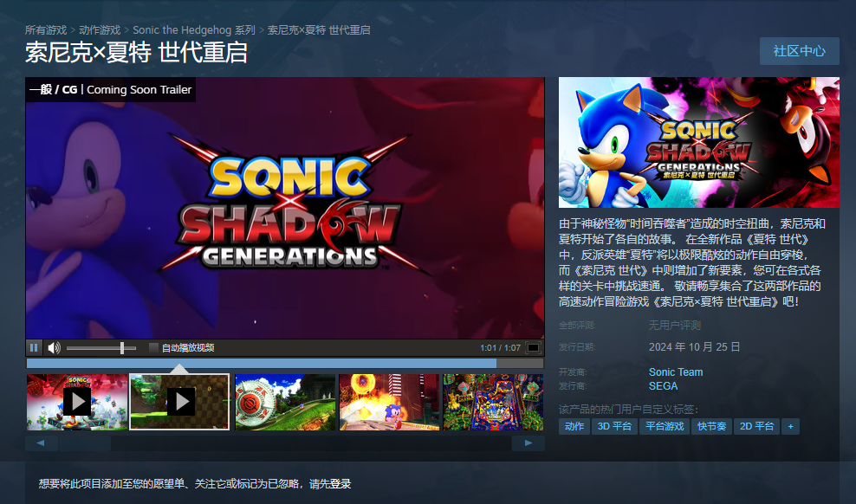Open the Sonic Team developer link
The width and height of the screenshot is (856, 504).
(x=676, y=372)
